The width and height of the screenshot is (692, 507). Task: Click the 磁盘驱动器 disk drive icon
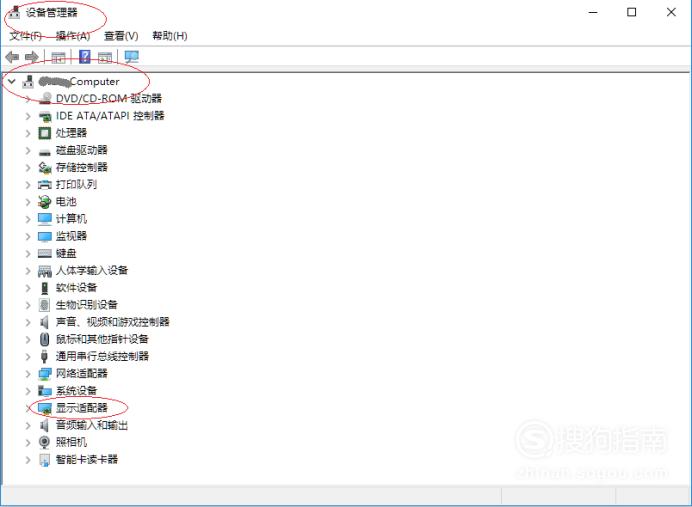click(45, 151)
